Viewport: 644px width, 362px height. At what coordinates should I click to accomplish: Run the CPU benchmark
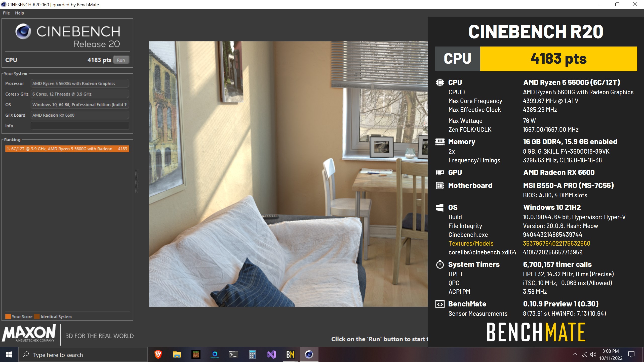coord(121,60)
